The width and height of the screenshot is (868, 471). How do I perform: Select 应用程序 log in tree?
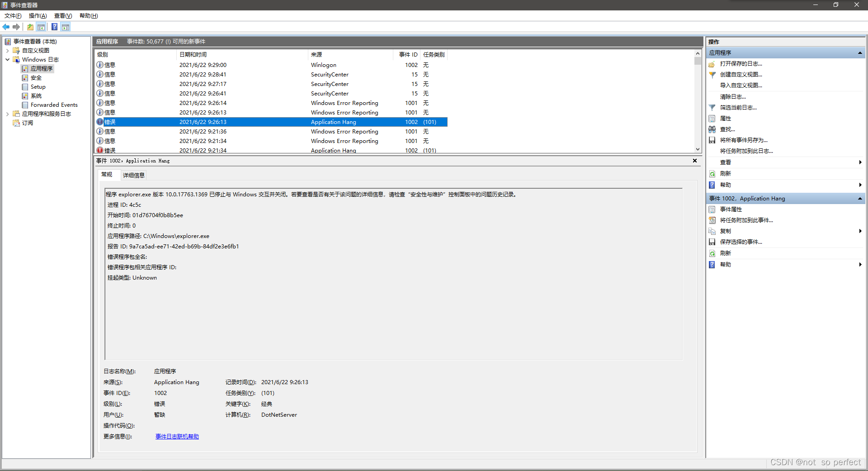click(37, 69)
